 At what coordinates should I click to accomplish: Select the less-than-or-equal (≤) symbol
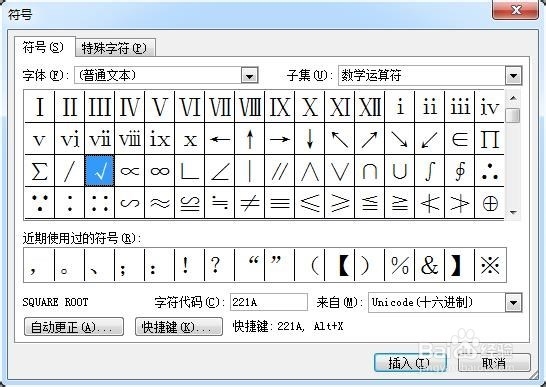click(310, 203)
